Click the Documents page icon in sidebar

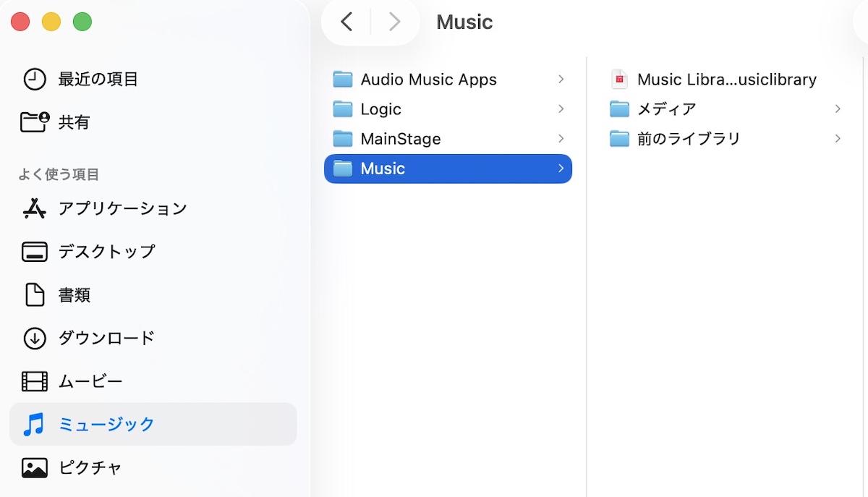(x=35, y=294)
